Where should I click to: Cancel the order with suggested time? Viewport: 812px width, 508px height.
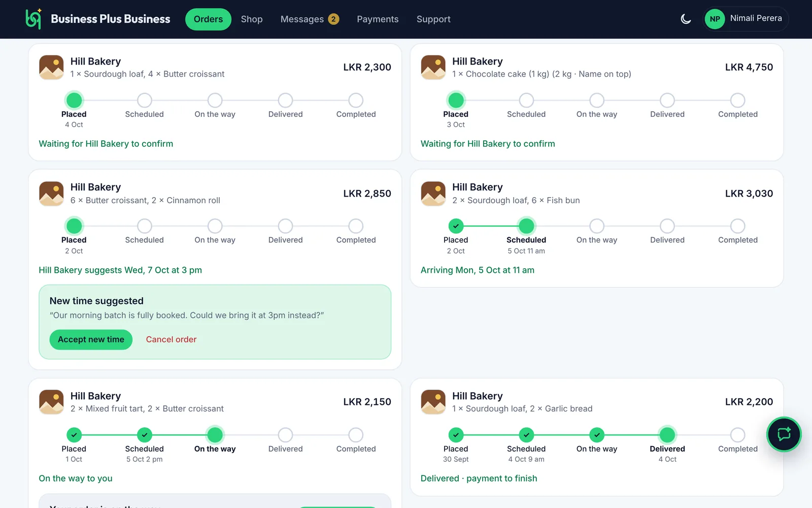click(x=171, y=339)
